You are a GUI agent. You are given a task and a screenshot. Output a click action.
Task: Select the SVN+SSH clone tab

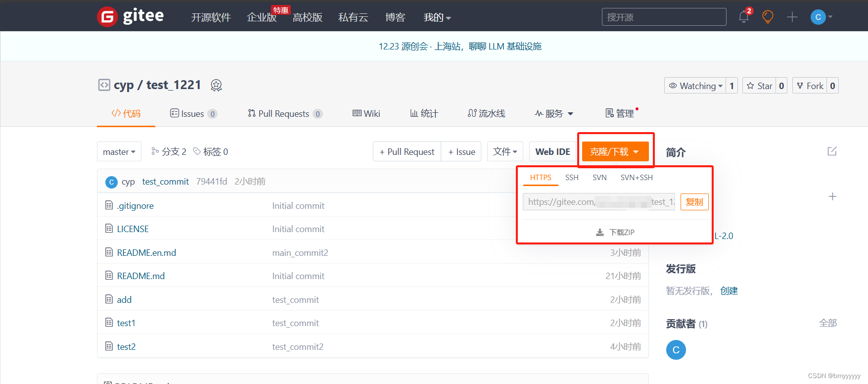click(637, 178)
